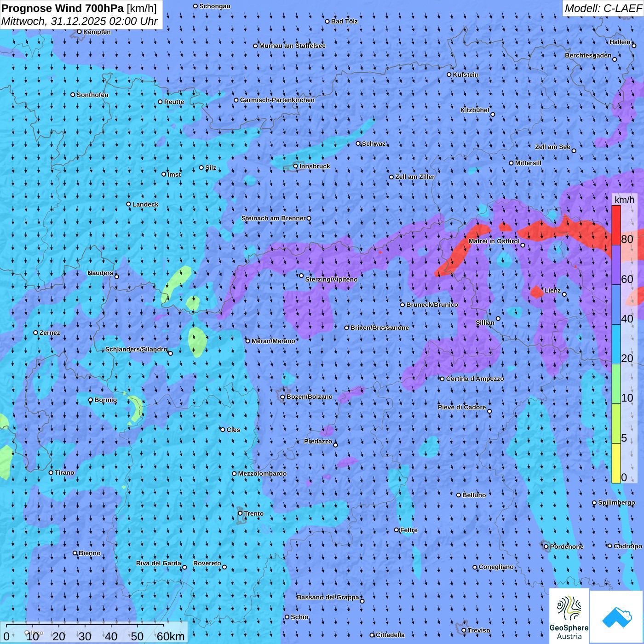This screenshot has width=644, height=644.
Task: Click the Riva del Garda label
Action: [x=159, y=563]
